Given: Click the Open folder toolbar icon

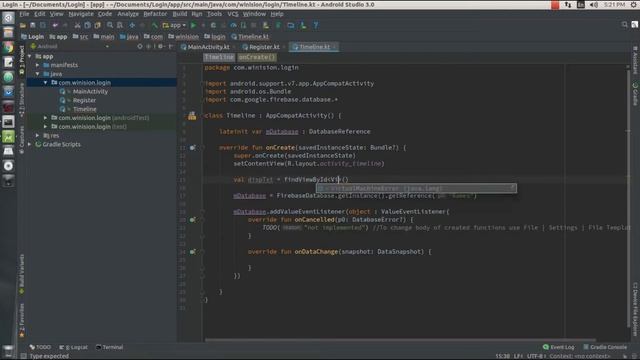Looking at the screenshot, I should coord(22,25).
